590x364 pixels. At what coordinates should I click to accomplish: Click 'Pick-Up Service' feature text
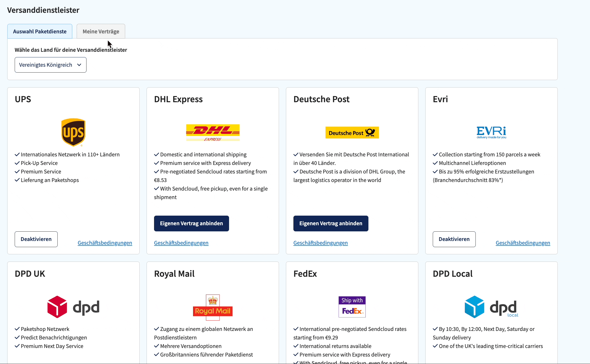tap(39, 163)
